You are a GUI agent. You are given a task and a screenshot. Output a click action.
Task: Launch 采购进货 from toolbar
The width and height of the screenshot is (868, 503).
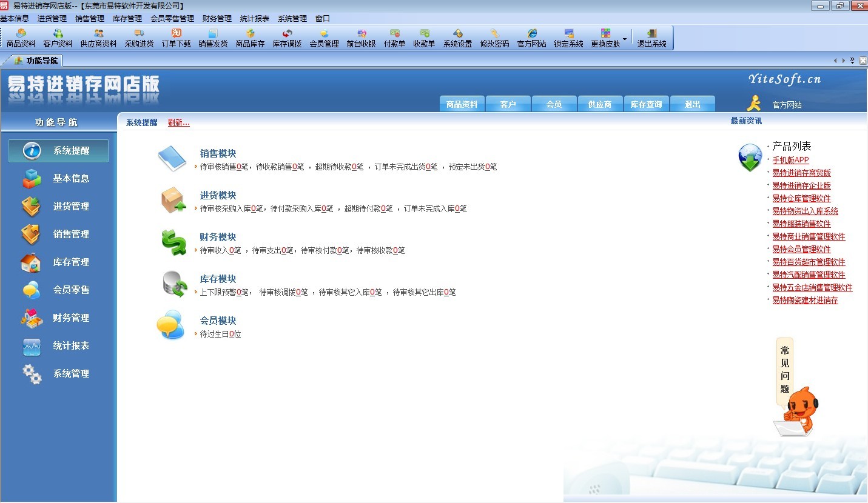coord(139,38)
